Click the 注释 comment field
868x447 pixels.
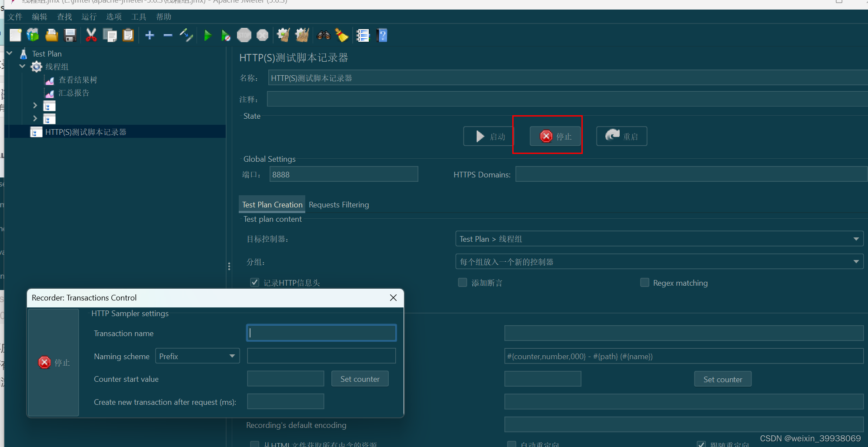coord(568,99)
